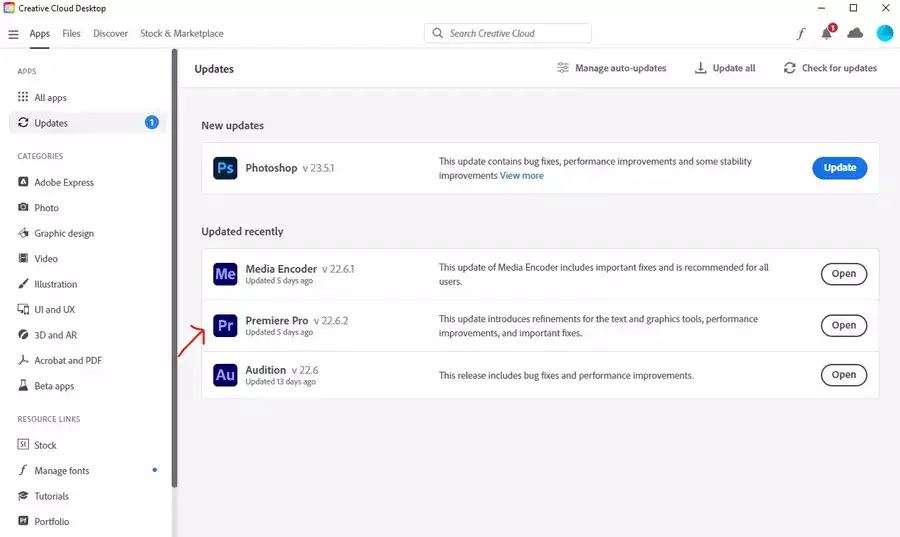Click the UI and UX icon
Screen dimensions: 900x537
23,309
